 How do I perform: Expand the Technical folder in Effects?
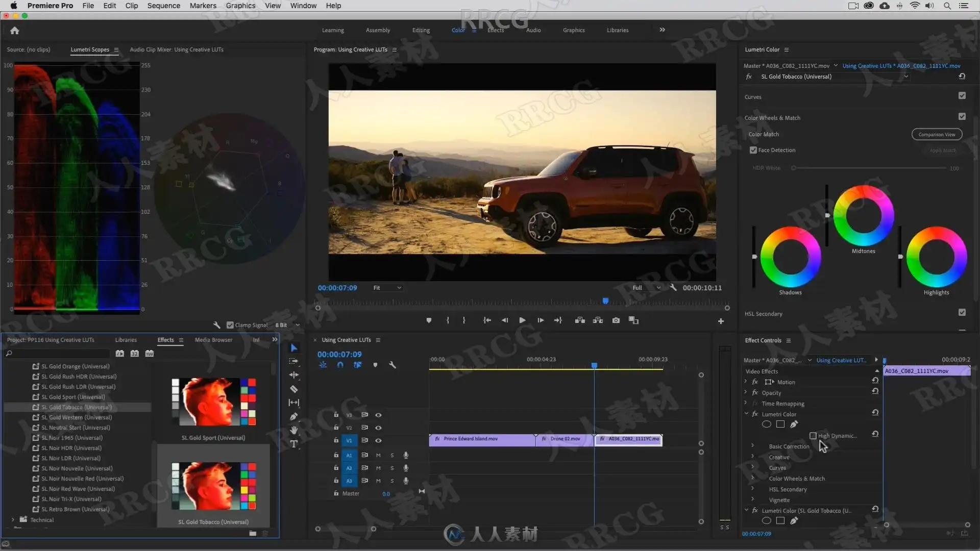point(13,520)
